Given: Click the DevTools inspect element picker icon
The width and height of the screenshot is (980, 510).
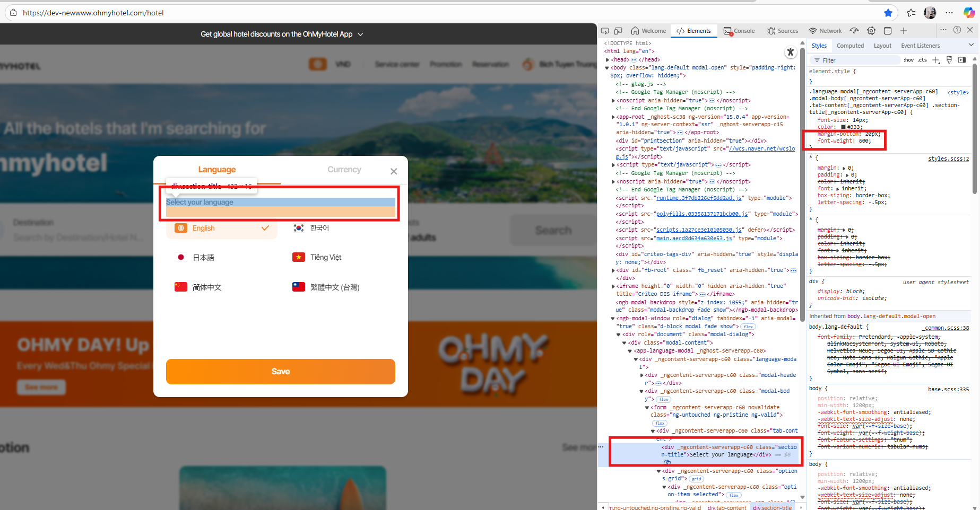Looking at the screenshot, I should (605, 31).
